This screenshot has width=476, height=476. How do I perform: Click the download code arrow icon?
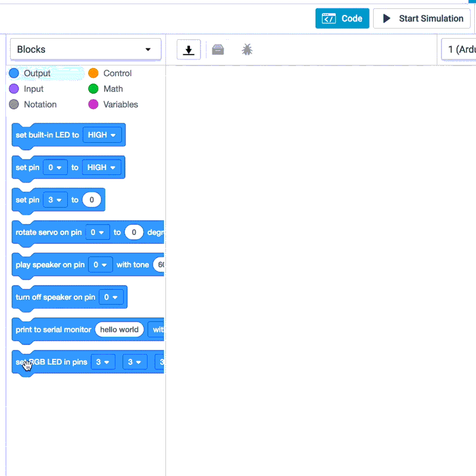[x=189, y=49]
